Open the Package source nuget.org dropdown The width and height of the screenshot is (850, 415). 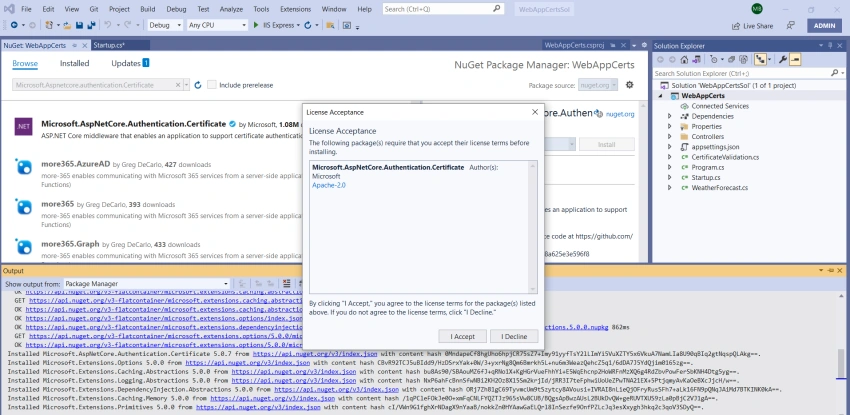598,85
